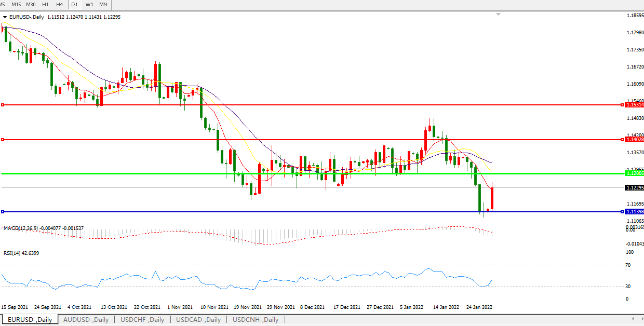Expand the EURUSD chart title dropdown arrow
644x326 pixels.
coord(5,17)
